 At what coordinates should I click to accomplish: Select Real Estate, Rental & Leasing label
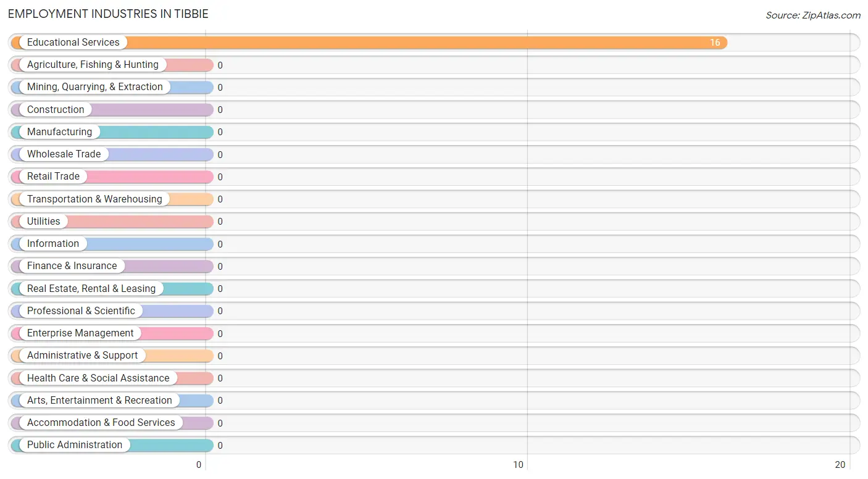[x=91, y=289]
